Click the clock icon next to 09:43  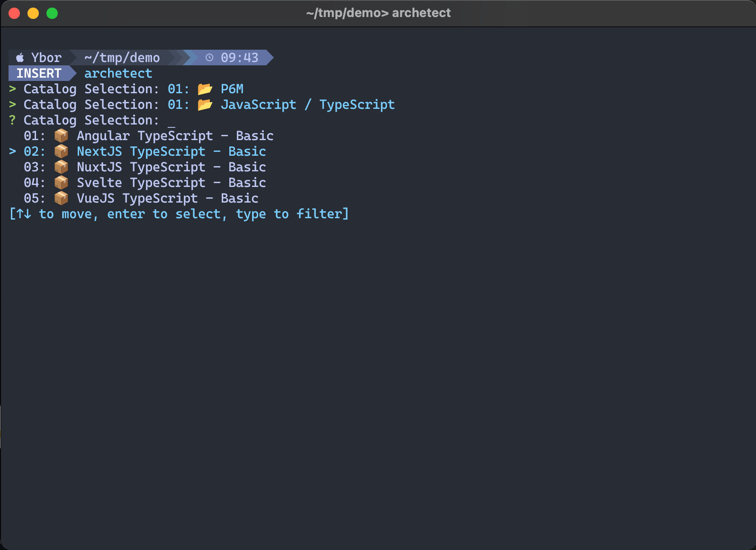[209, 58]
